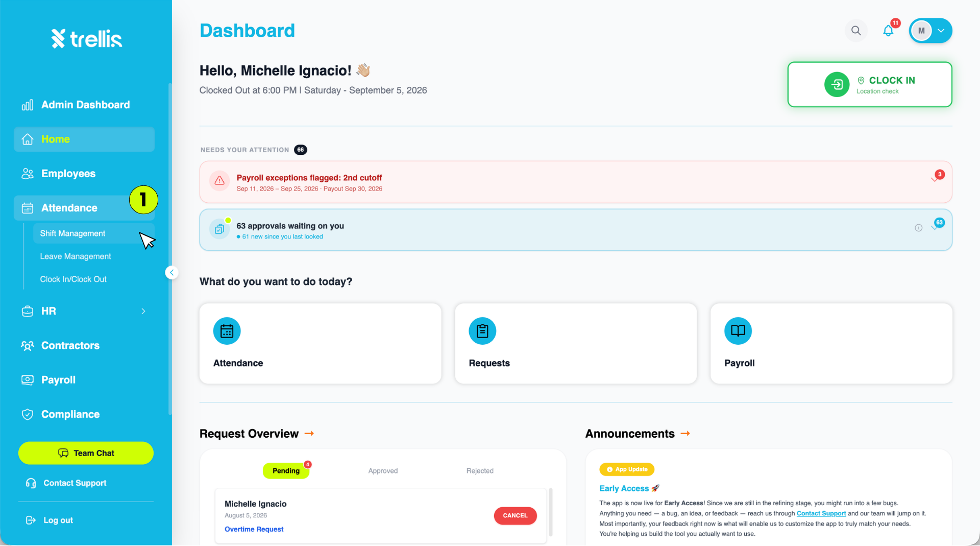Expand the HR submenu chevron
Image resolution: width=980 pixels, height=546 pixels.
(x=143, y=311)
